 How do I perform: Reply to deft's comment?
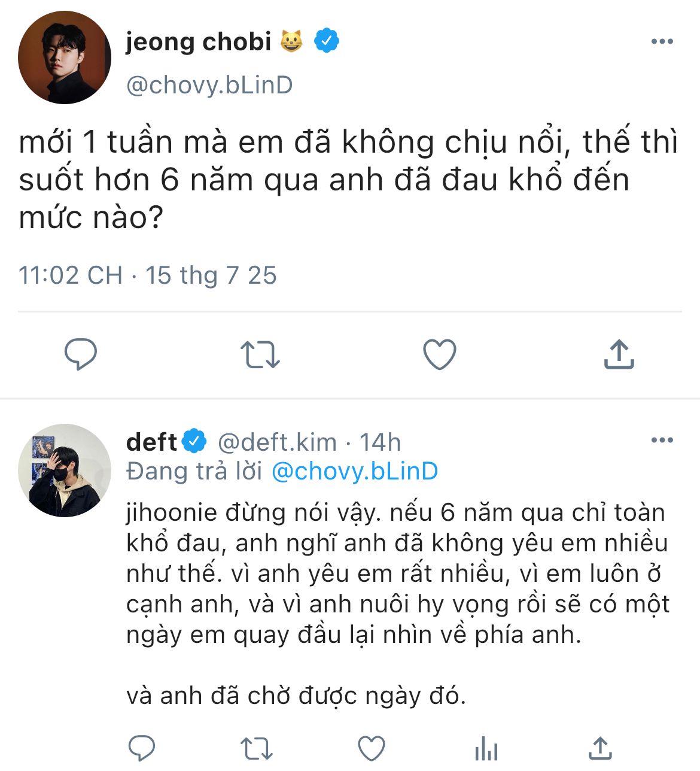142,748
